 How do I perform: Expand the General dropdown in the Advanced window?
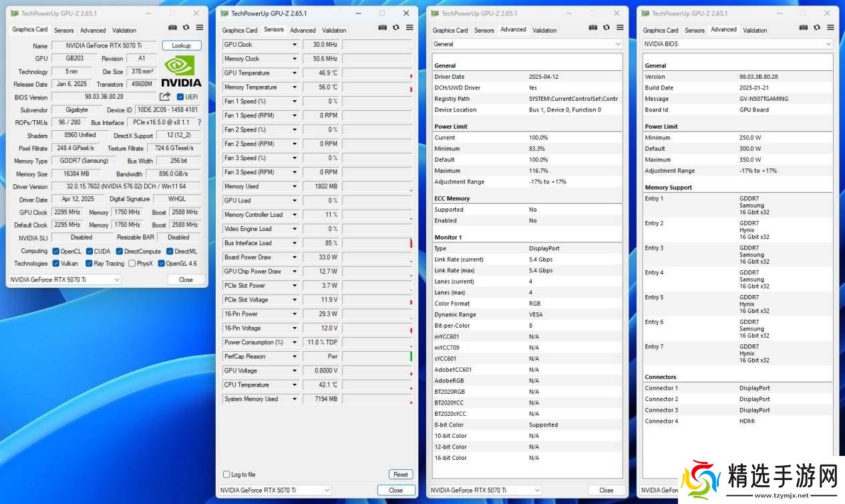click(x=527, y=44)
